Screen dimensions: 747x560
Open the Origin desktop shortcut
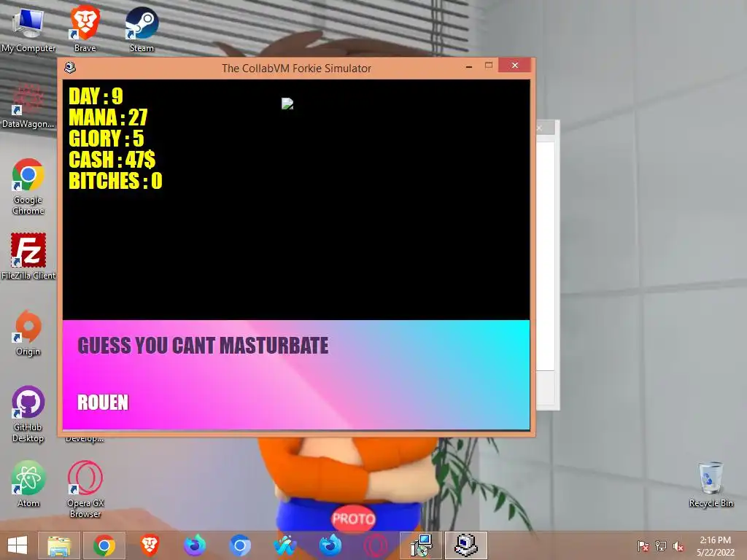[28, 332]
